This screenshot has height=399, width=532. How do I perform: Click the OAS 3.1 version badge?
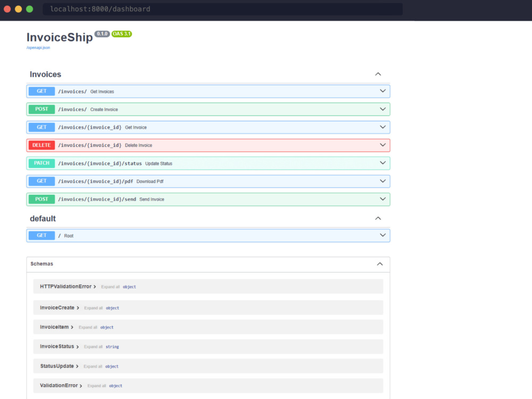(121, 34)
